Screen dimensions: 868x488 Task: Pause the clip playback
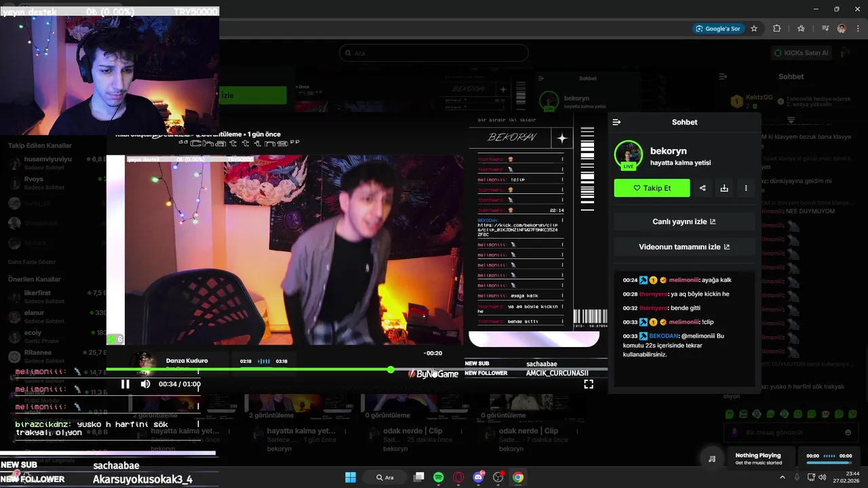[x=125, y=384]
